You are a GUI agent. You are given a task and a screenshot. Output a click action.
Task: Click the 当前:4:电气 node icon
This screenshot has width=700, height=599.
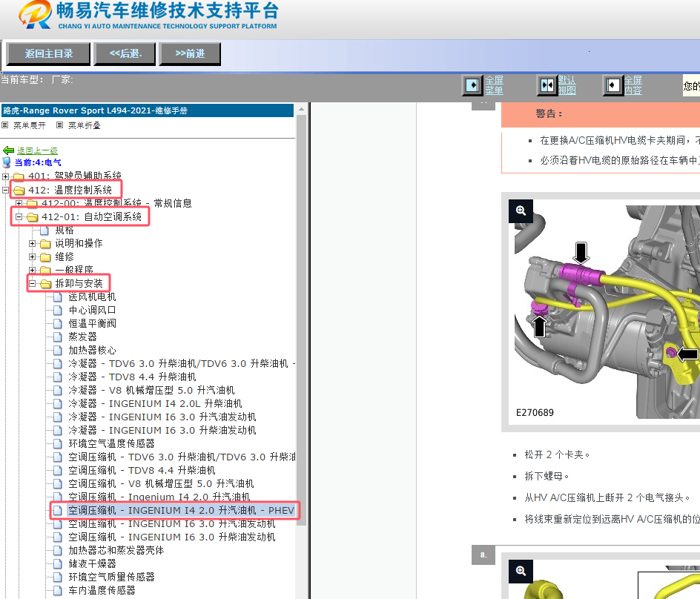click(x=7, y=163)
